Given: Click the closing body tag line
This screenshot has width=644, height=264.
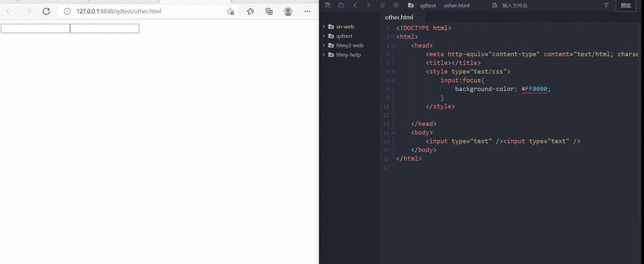Looking at the screenshot, I should point(423,150).
